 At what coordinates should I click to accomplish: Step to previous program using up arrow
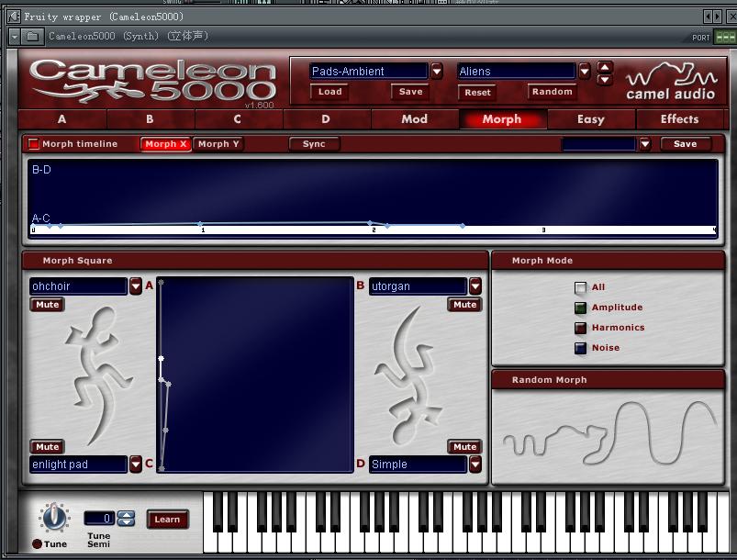pos(605,67)
